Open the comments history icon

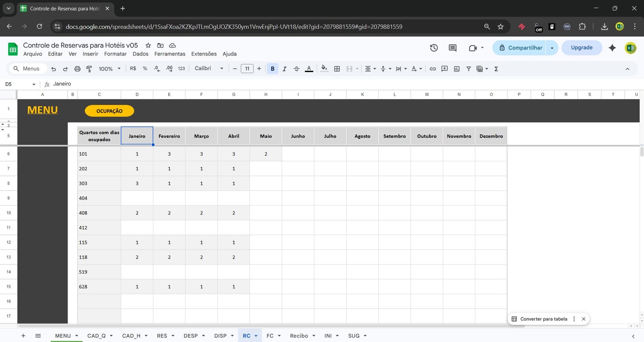[x=452, y=48]
